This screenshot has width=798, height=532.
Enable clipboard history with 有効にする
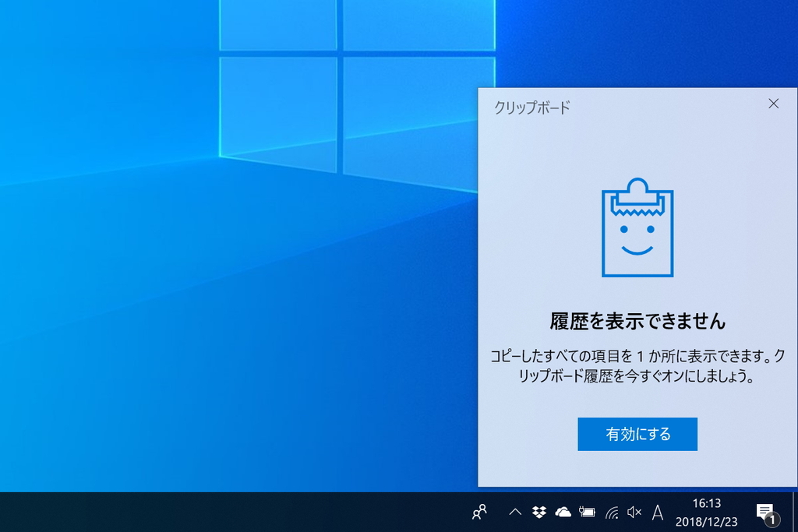(637, 434)
